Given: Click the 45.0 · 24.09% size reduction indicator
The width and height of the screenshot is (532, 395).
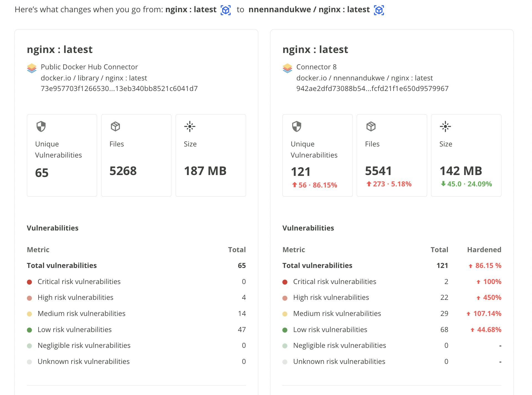Looking at the screenshot, I should (x=466, y=184).
